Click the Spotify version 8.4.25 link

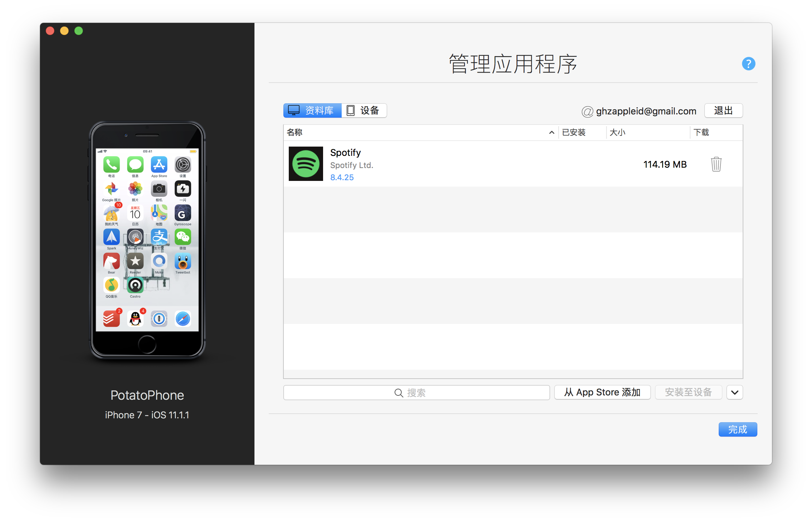pyautogui.click(x=342, y=177)
